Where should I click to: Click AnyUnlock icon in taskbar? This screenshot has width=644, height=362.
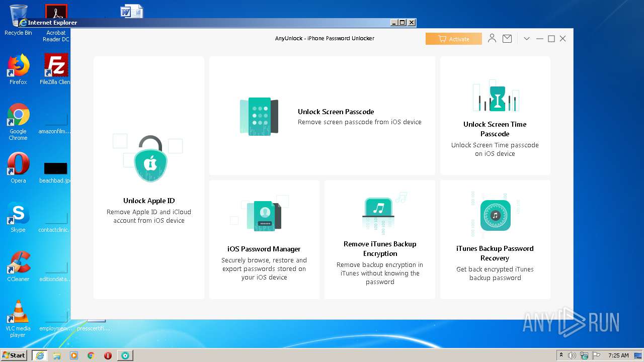point(125,355)
